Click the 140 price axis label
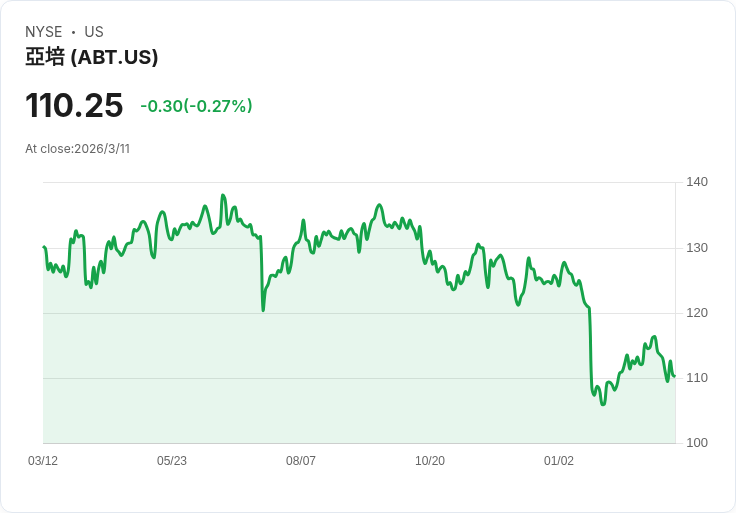Screen dimensions: 736x513 click(x=697, y=182)
